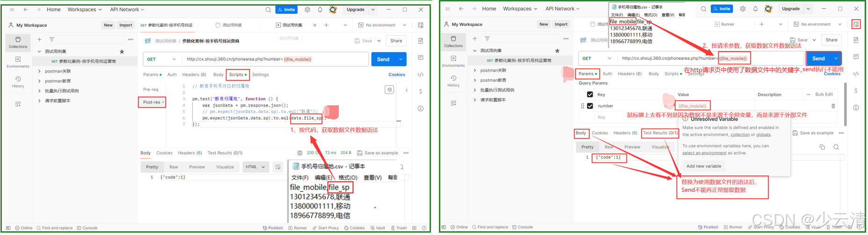Click Postbot script assistant icon in left editor
The image size is (868, 235).
(x=389, y=89)
